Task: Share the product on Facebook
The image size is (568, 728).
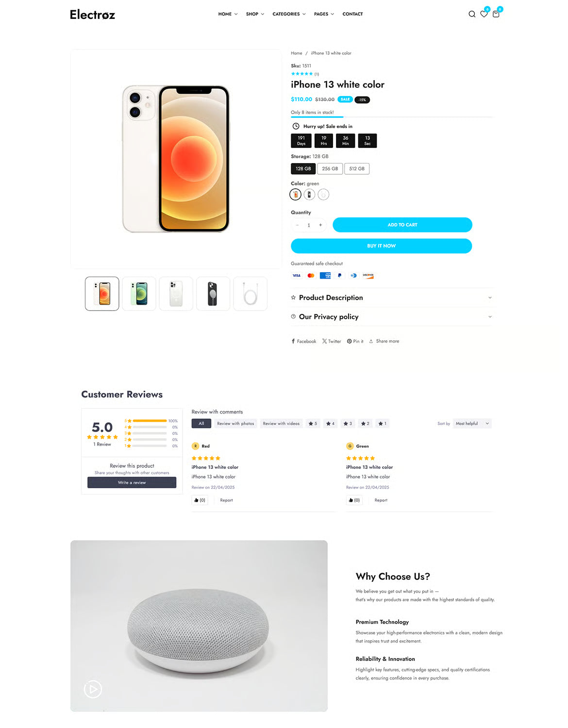Action: pos(303,341)
